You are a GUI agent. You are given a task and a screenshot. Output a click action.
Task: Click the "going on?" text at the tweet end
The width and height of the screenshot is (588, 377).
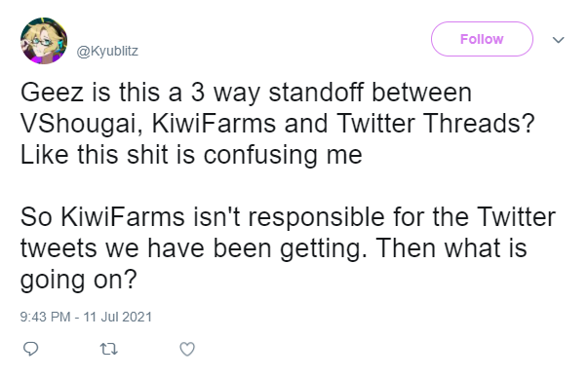[79, 280]
